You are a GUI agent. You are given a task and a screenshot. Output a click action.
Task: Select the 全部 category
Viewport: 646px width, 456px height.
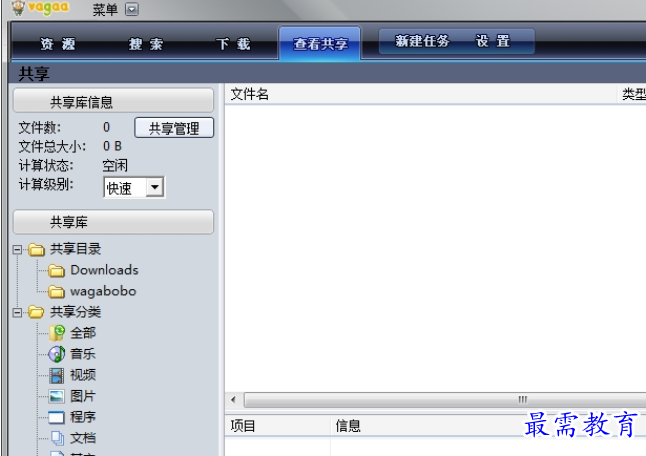83,333
